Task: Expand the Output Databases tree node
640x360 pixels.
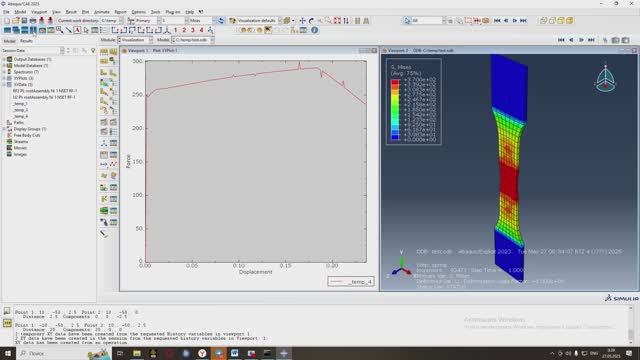Action: point(4,59)
